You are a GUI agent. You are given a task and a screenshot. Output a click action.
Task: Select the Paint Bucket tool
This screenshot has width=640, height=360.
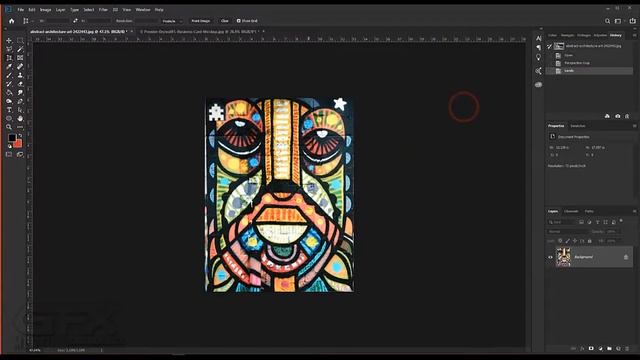coord(9,93)
